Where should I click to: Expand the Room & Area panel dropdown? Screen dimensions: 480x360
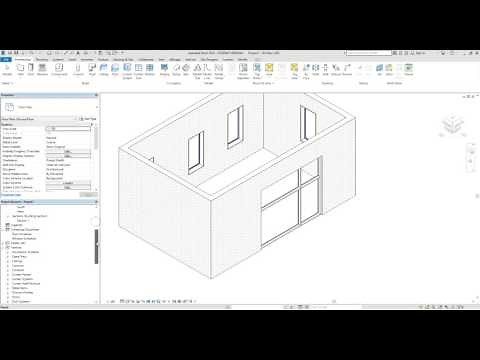263,83
